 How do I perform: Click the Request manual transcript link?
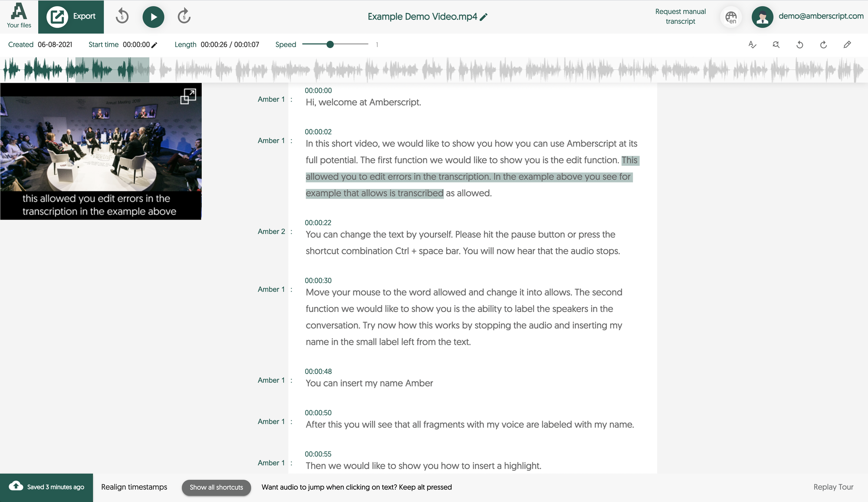tap(681, 16)
